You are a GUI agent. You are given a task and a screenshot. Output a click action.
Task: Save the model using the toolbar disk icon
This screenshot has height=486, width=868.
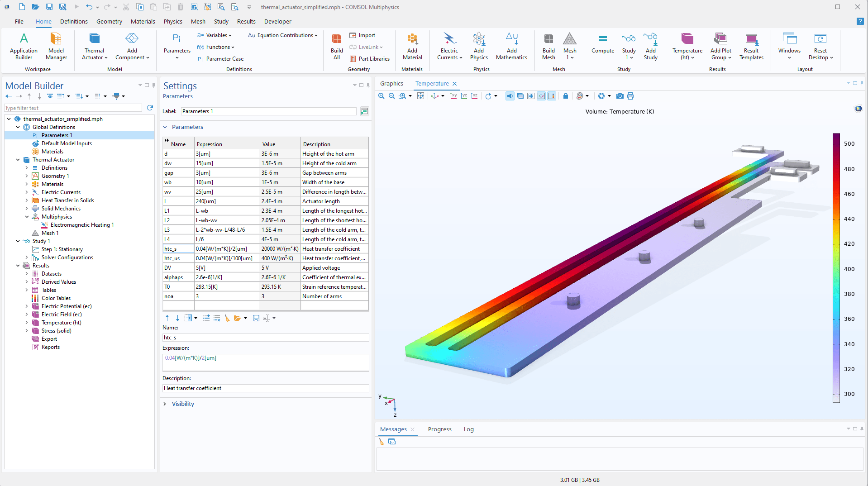click(x=49, y=7)
